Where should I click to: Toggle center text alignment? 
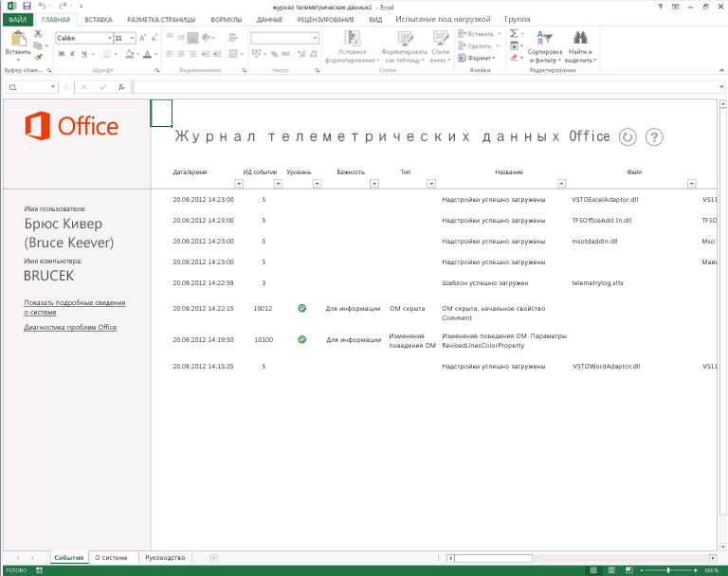click(x=181, y=54)
